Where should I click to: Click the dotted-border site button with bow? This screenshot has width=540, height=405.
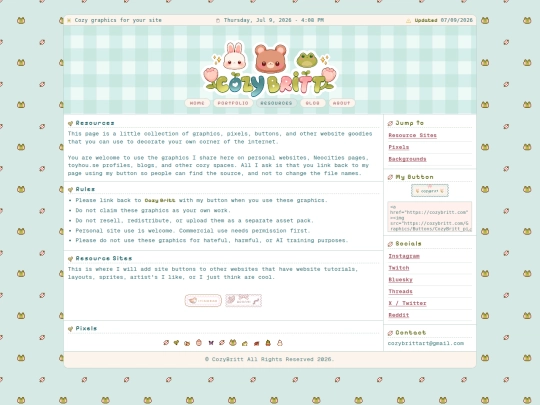243,300
